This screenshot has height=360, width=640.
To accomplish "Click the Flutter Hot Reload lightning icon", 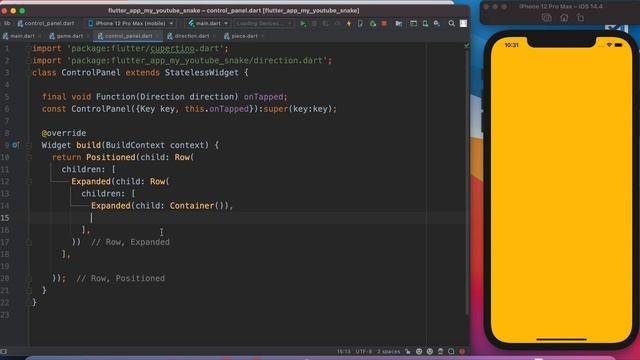I will pyautogui.click(x=349, y=24).
